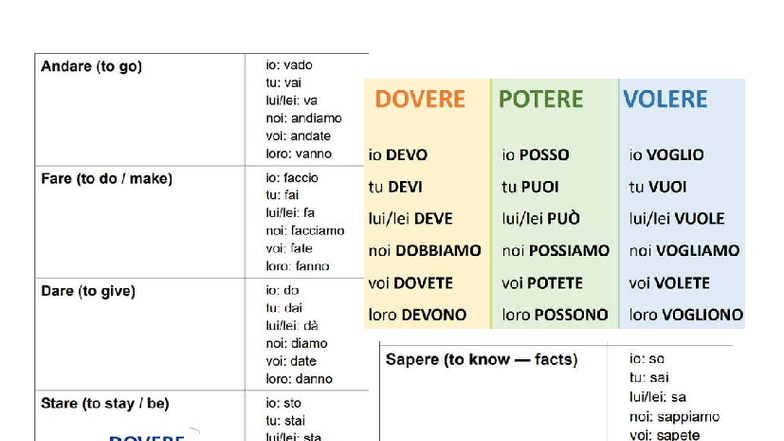Screen dimensions: 784x441
Task: Click 'tu: sai' conjugation
Action: (649, 378)
